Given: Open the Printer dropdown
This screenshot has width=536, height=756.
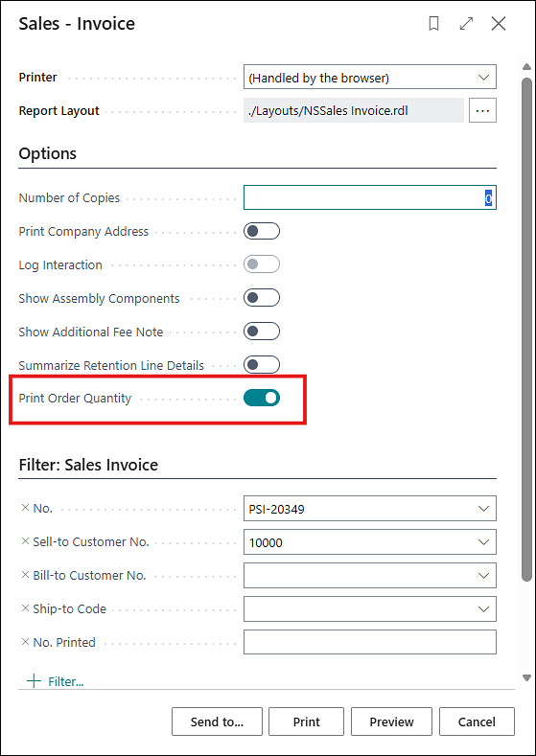Looking at the screenshot, I should coord(369,78).
